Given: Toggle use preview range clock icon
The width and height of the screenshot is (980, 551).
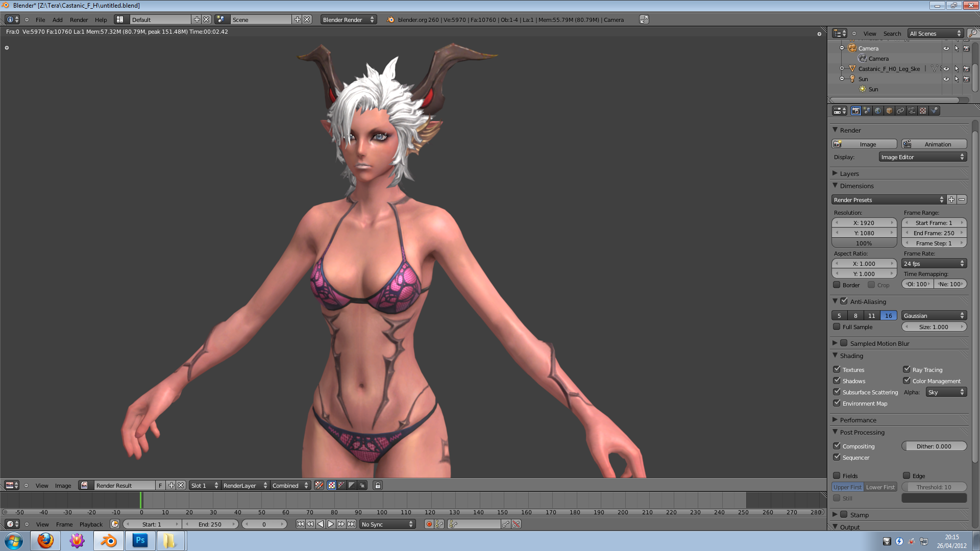Looking at the screenshot, I should coord(115,524).
